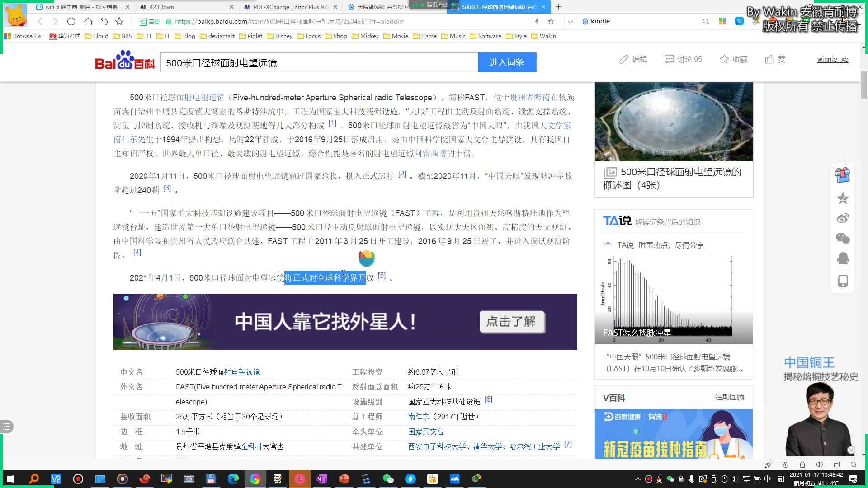Open WeChat from taskbar
Viewport: 868px width, 488px height.
coord(388,479)
